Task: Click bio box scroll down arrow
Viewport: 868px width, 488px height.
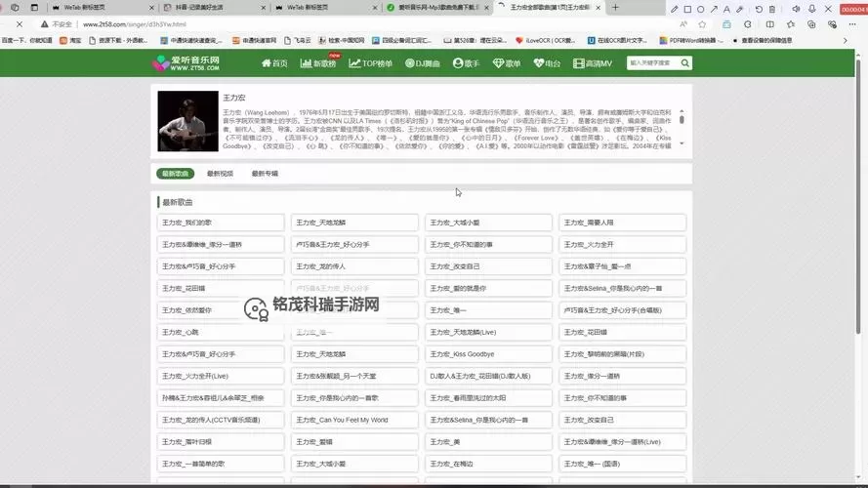Action: [x=682, y=143]
